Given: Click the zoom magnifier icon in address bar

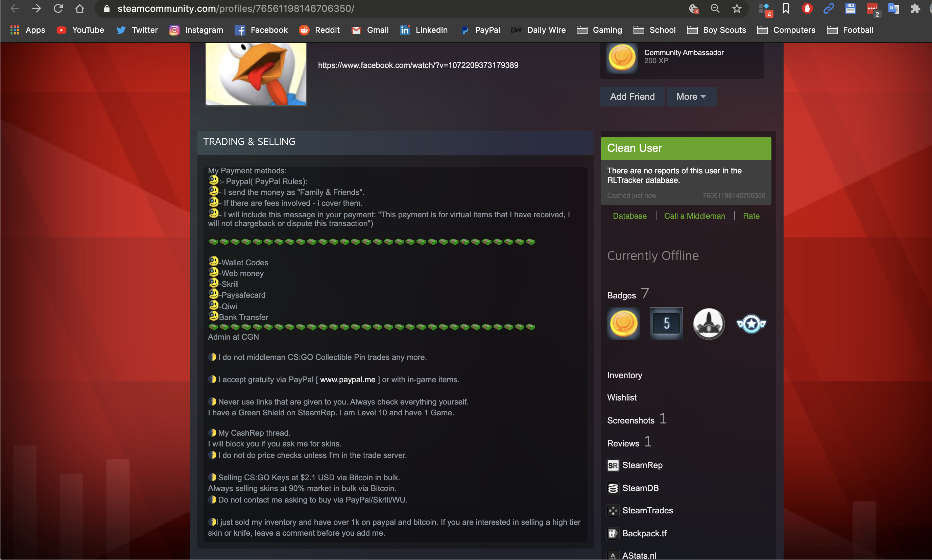Looking at the screenshot, I should [x=715, y=8].
